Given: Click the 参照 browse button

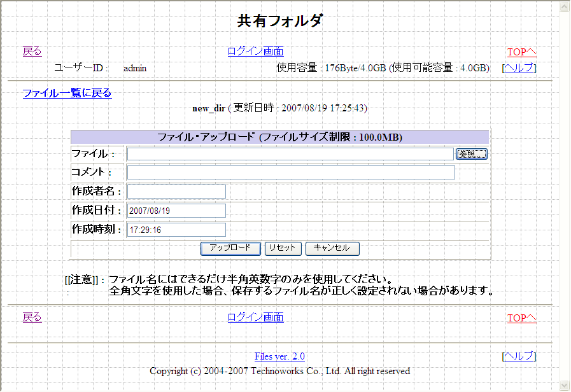Looking at the screenshot, I should tap(471, 154).
